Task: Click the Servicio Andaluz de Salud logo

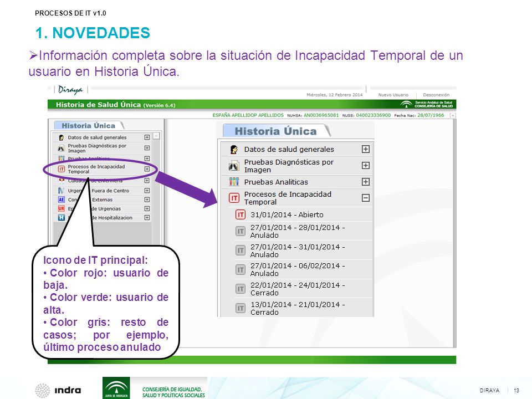Action: click(427, 104)
